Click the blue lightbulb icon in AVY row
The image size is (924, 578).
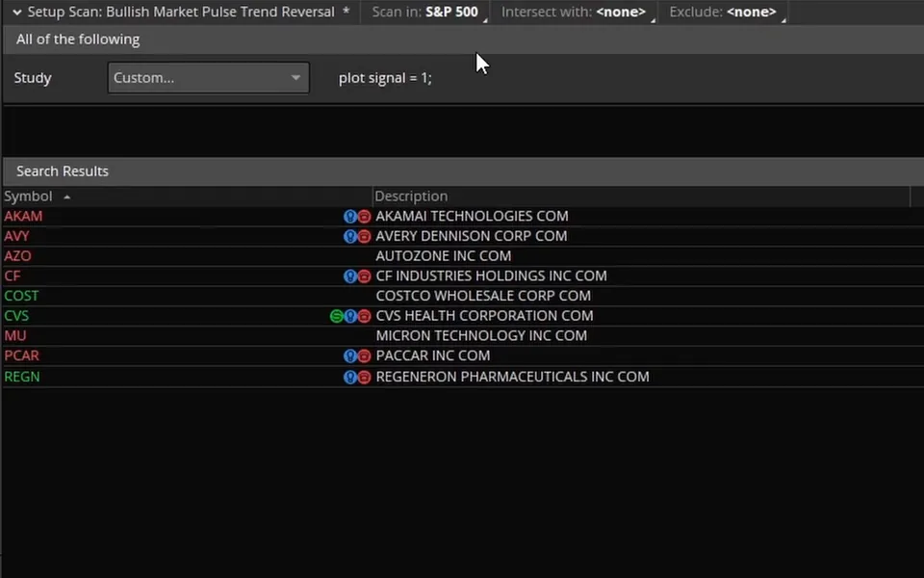[x=350, y=237]
